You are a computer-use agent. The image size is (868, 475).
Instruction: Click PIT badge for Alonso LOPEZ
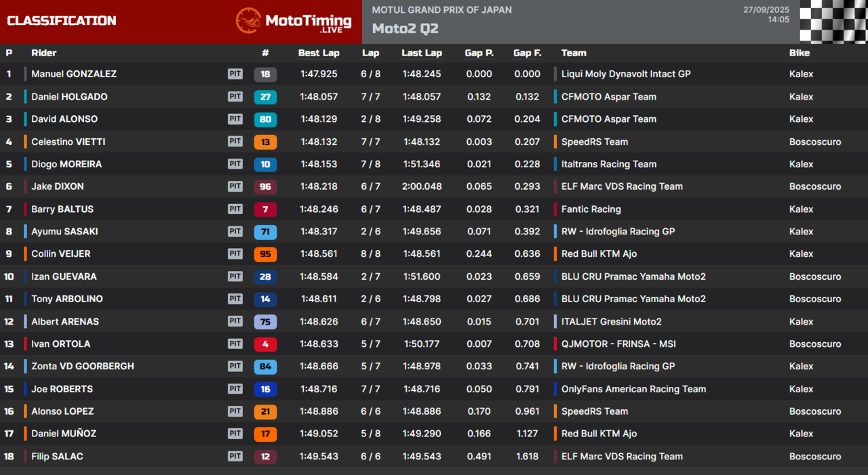235,411
